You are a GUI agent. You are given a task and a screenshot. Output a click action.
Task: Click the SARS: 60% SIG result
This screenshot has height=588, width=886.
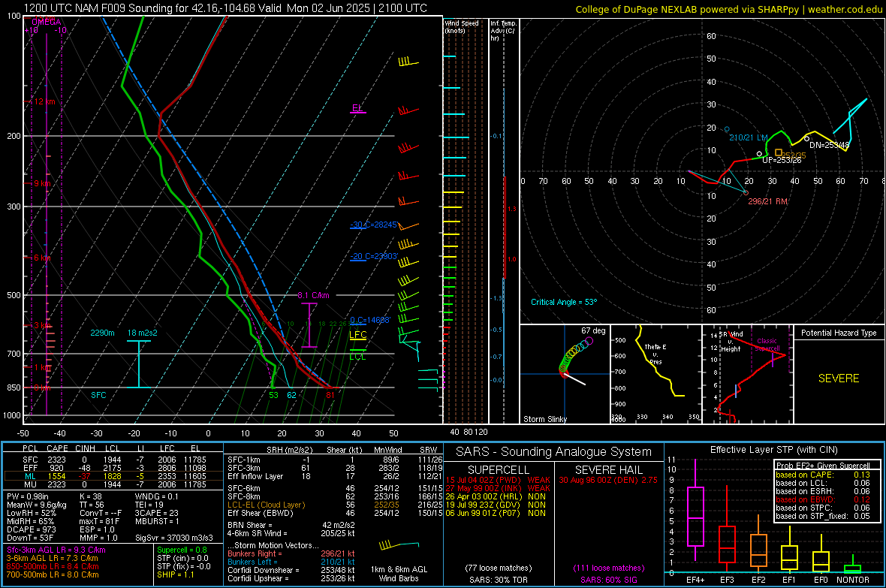click(609, 580)
